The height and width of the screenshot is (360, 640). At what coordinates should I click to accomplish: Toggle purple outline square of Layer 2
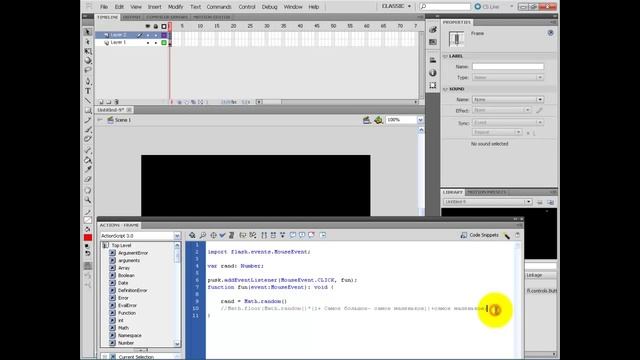(164, 36)
